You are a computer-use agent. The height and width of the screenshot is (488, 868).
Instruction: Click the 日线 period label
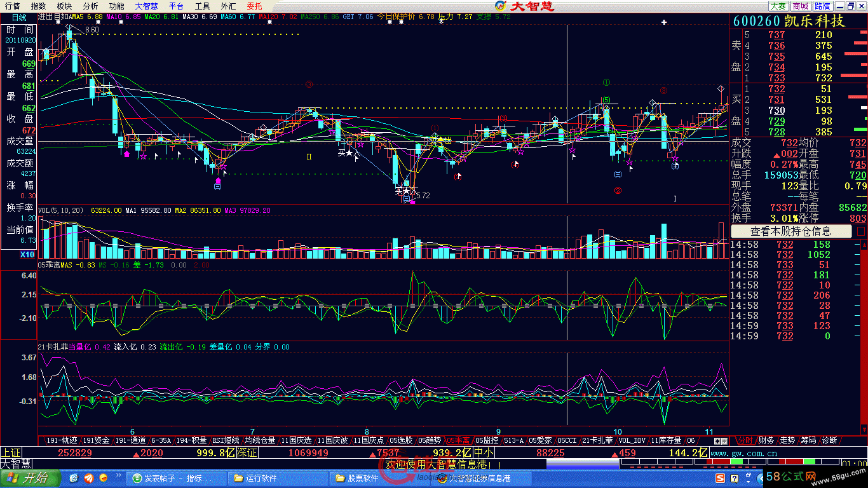tap(18, 17)
